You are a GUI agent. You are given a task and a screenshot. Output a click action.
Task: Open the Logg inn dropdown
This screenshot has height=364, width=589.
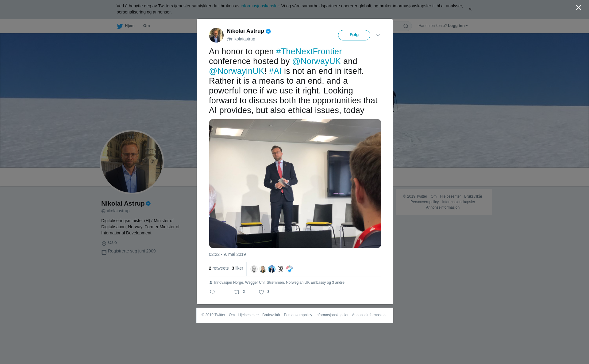458,26
